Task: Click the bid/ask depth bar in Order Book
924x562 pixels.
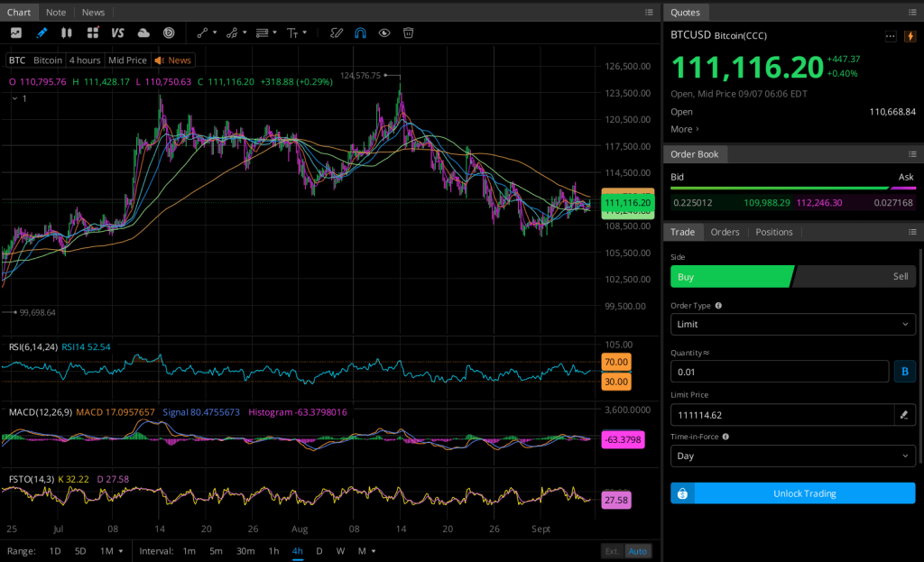Action: [792, 189]
